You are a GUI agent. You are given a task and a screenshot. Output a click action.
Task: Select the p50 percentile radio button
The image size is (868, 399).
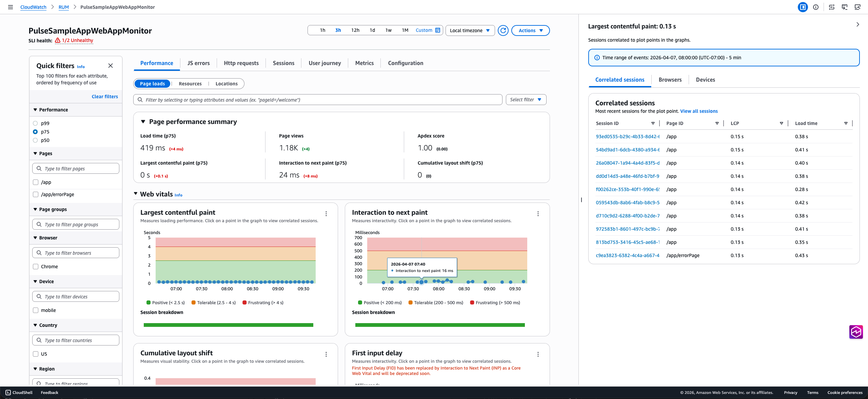(x=35, y=140)
